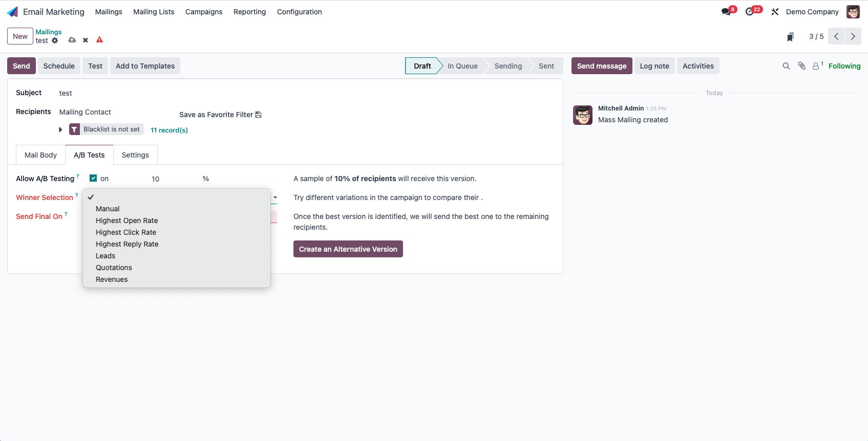Choose Leads in the winner selection list
Viewport: 868px width, 441px height.
click(x=177, y=256)
